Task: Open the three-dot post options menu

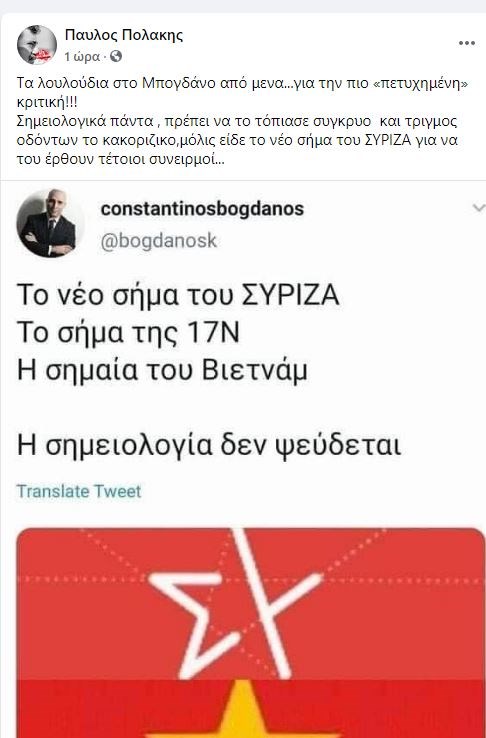Action: pyautogui.click(x=466, y=43)
